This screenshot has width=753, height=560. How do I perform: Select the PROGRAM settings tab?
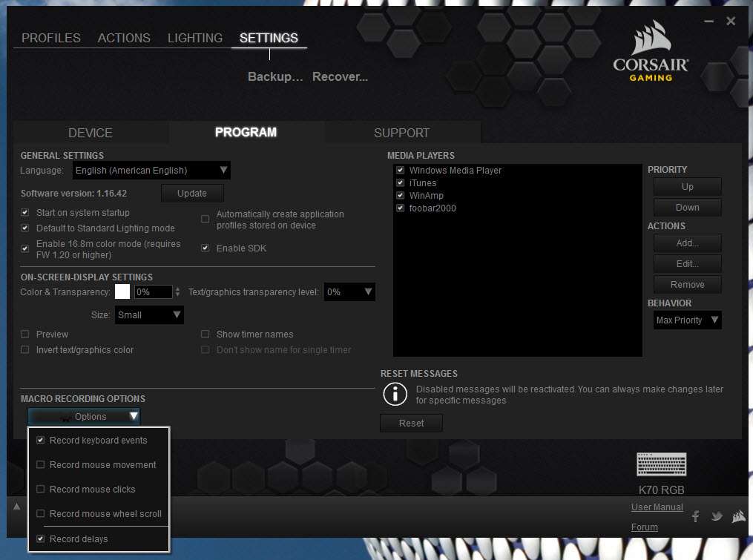[246, 132]
